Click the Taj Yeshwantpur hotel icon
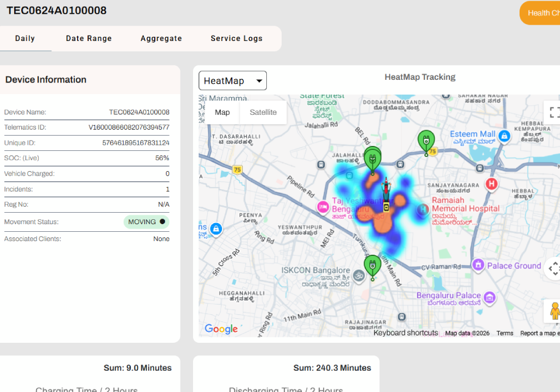Screen dimensions: 560x392 tap(323, 207)
